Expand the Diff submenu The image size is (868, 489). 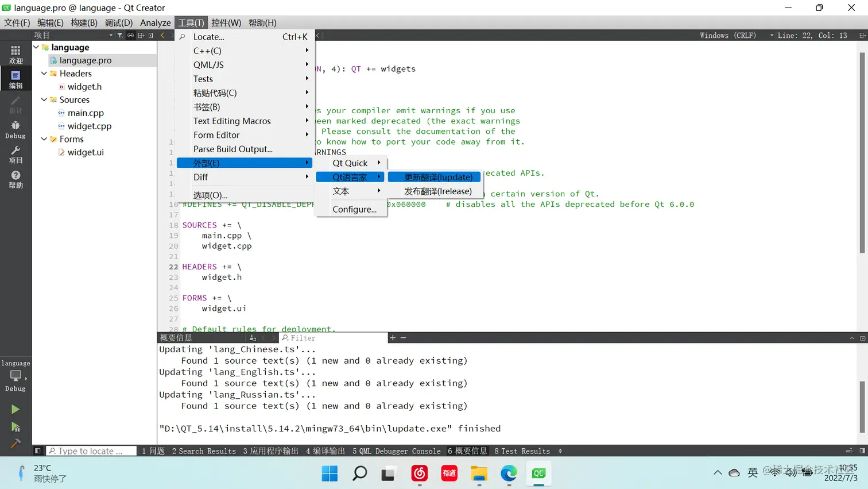click(x=245, y=177)
